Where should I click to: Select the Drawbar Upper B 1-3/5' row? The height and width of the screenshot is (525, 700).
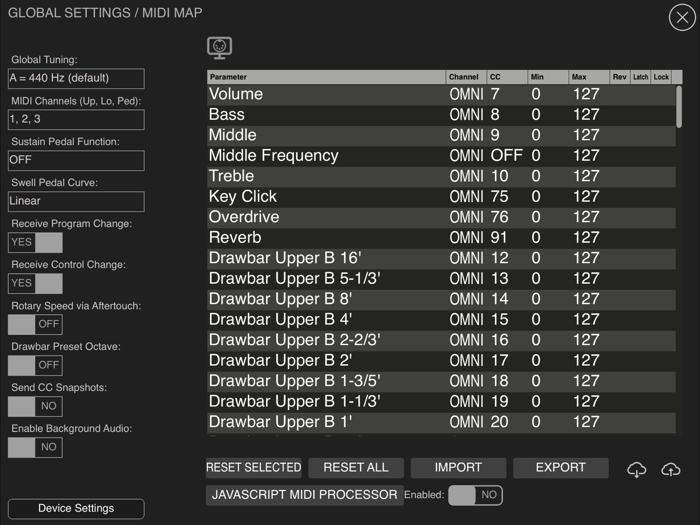coord(441,381)
